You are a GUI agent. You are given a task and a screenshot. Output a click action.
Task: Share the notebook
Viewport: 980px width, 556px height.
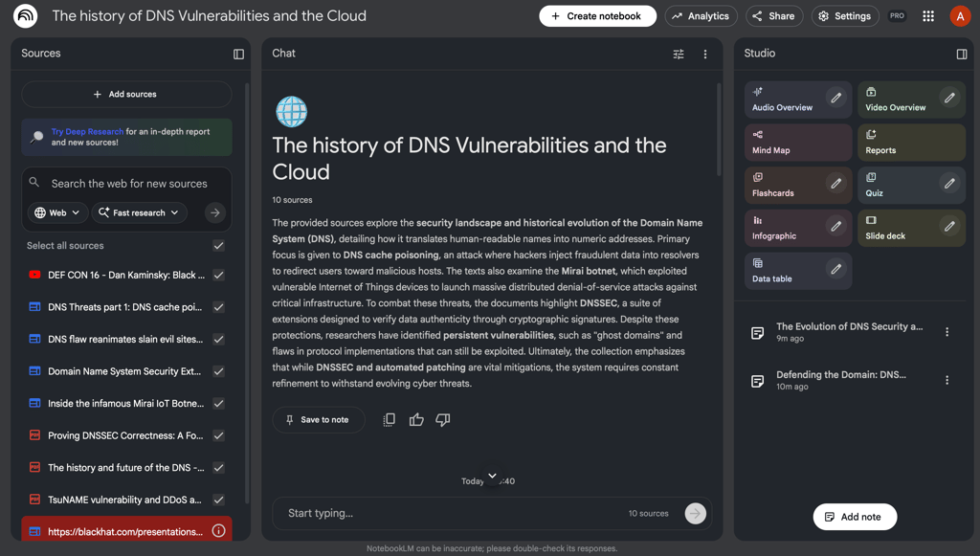pyautogui.click(x=773, y=16)
